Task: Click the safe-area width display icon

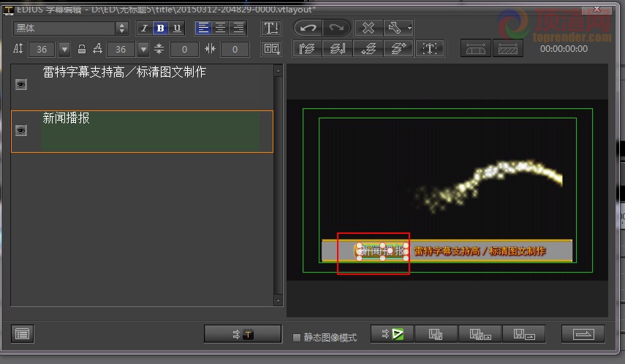Action: [x=476, y=49]
